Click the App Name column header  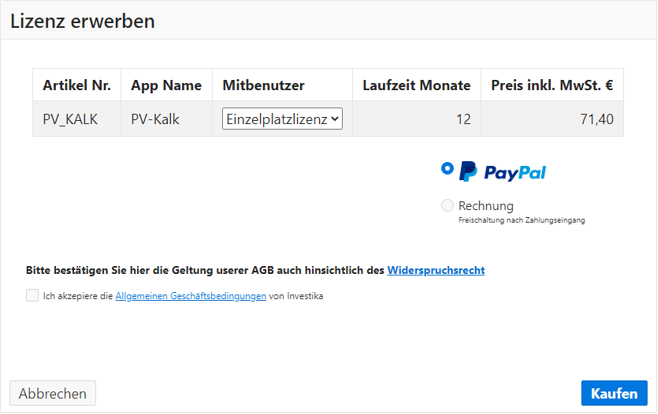167,85
